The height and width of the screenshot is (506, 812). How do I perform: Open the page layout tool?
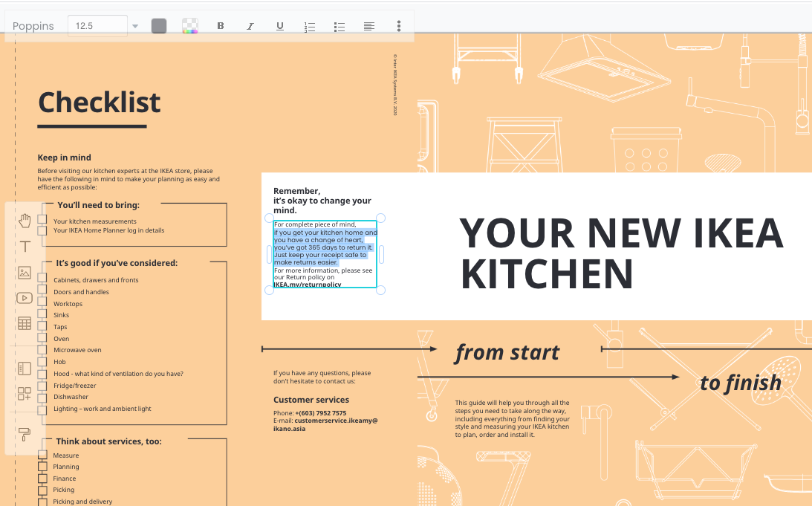pyautogui.click(x=25, y=369)
